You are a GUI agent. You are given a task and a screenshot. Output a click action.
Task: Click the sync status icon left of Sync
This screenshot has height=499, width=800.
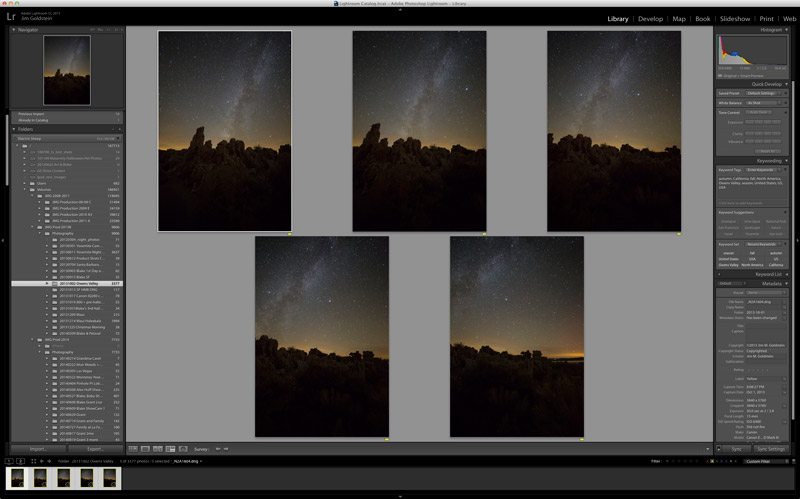coord(719,449)
